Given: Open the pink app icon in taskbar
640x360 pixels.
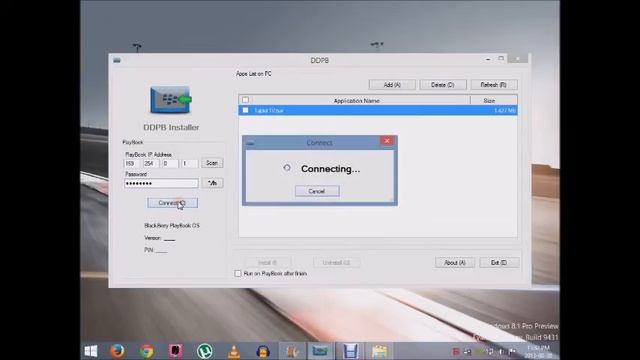Looking at the screenshot, I should point(176,351).
